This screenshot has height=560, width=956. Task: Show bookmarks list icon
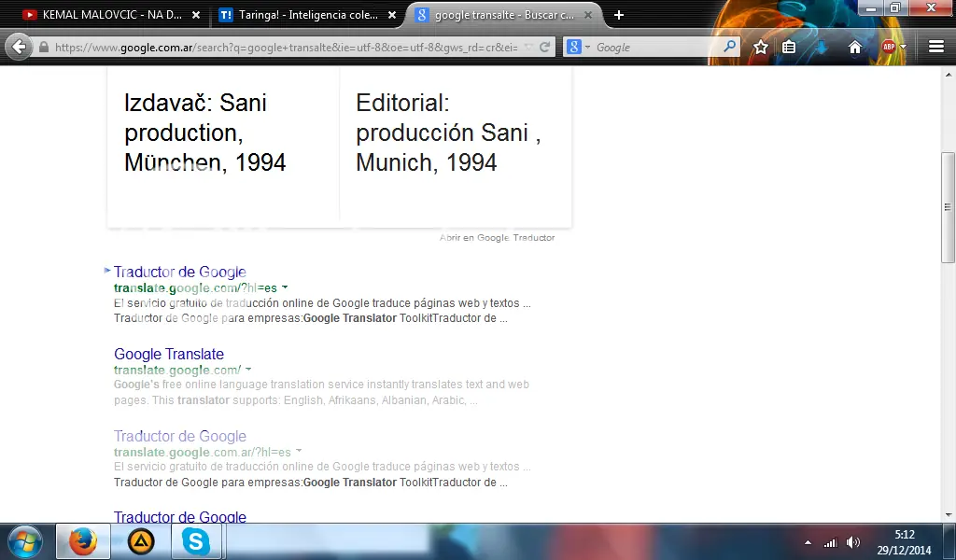(789, 47)
